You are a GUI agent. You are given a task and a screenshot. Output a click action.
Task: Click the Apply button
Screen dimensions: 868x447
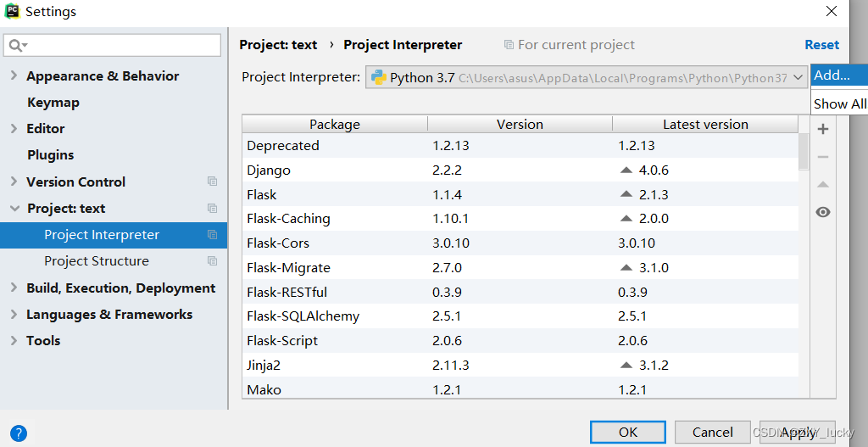798,432
